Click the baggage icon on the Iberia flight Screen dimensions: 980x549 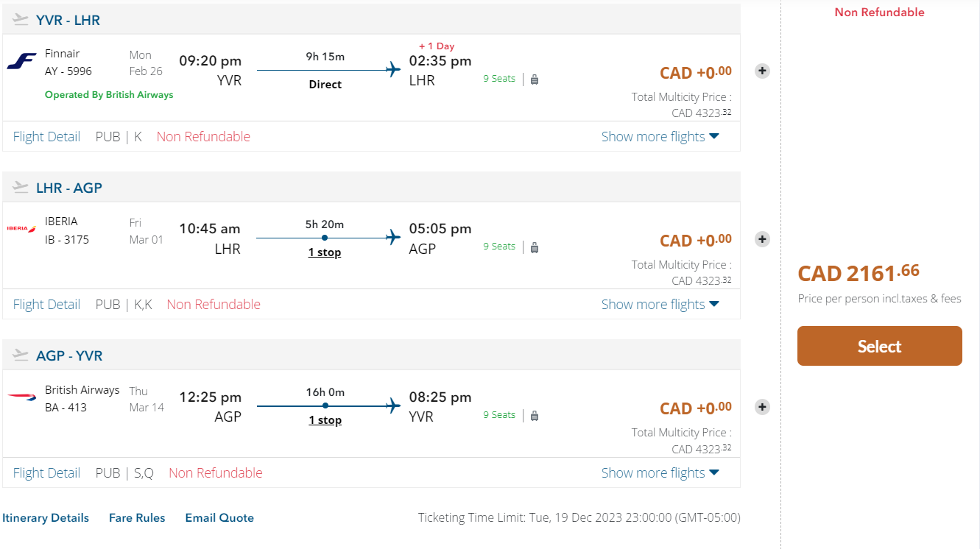535,247
